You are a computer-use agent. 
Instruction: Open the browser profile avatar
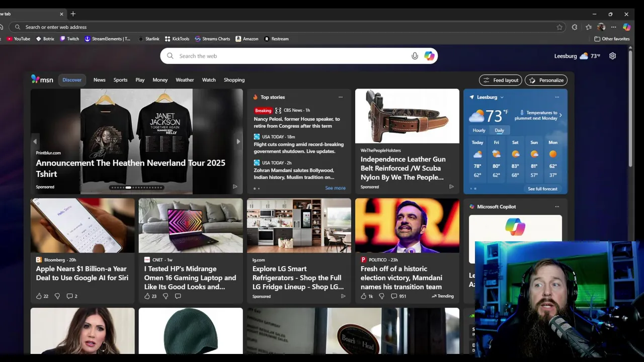[x=601, y=27]
